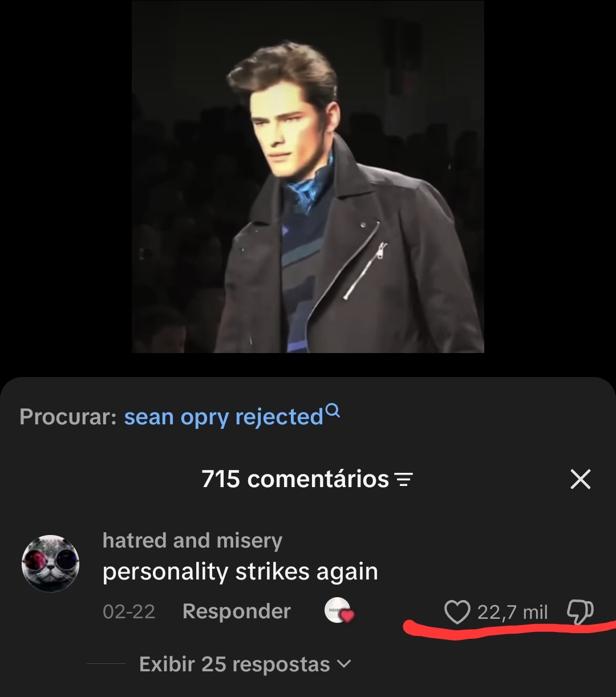Open the cat-with-sunglasses profile avatar

point(50,564)
